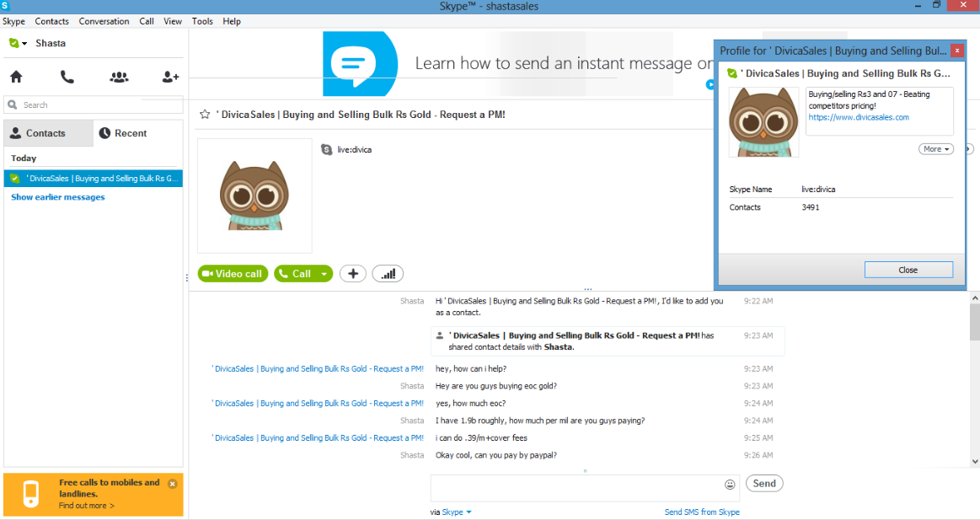980x520 pixels.
Task: Click the message 'i can do .39/m+cover fees'
Action: [481, 438]
